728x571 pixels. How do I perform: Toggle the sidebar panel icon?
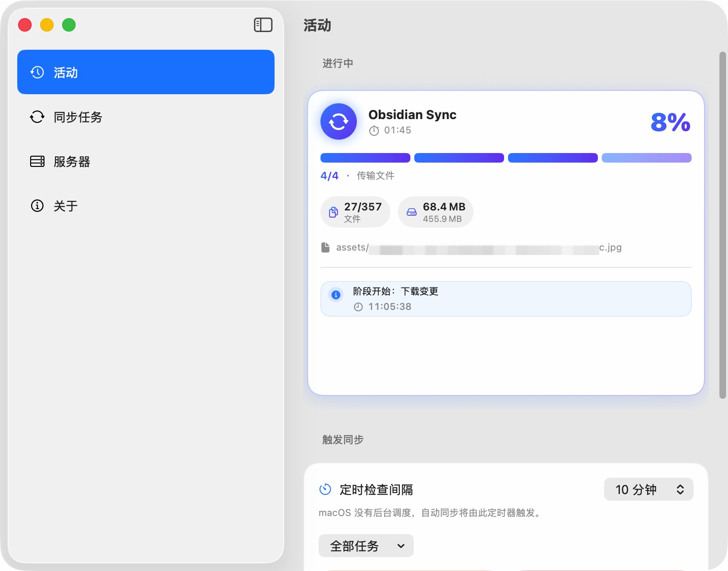pyautogui.click(x=263, y=25)
